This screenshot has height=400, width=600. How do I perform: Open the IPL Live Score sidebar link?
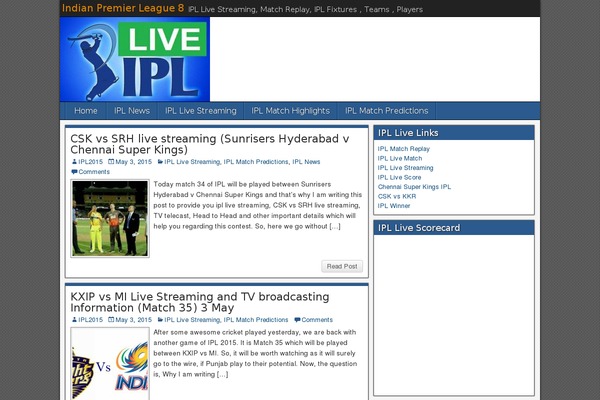point(399,178)
